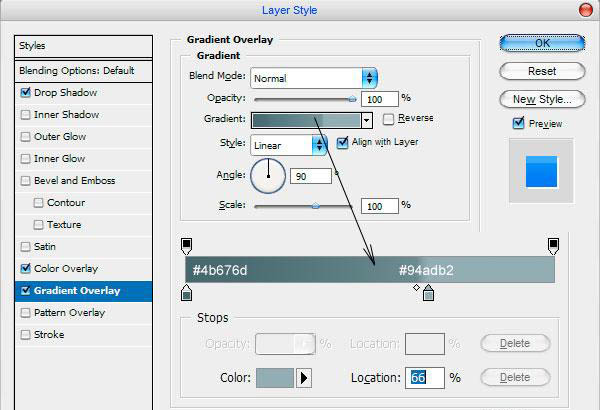This screenshot has height=410, width=600.
Task: Select the Pattern Overlay style row
Action: 83,313
